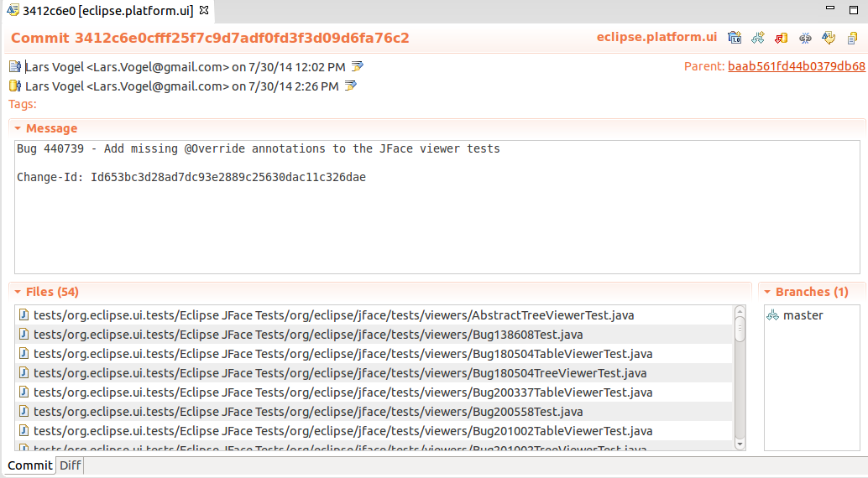
Task: Click the Change-Id line in message
Action: click(191, 177)
